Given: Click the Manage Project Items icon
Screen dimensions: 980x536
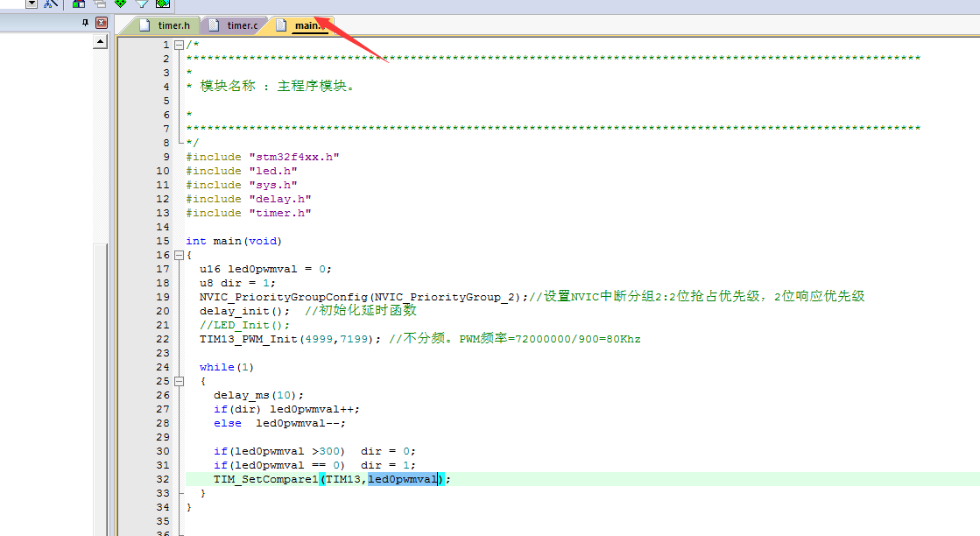Looking at the screenshot, I should [78, 4].
